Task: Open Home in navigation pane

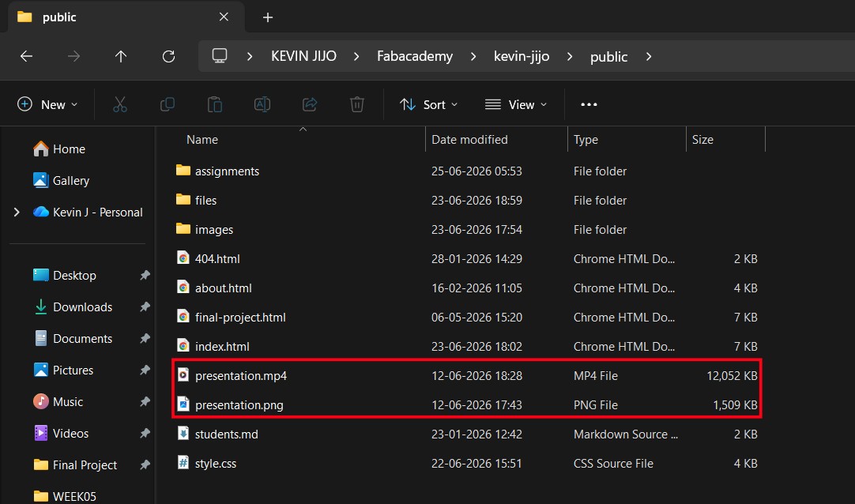Action: click(x=59, y=149)
